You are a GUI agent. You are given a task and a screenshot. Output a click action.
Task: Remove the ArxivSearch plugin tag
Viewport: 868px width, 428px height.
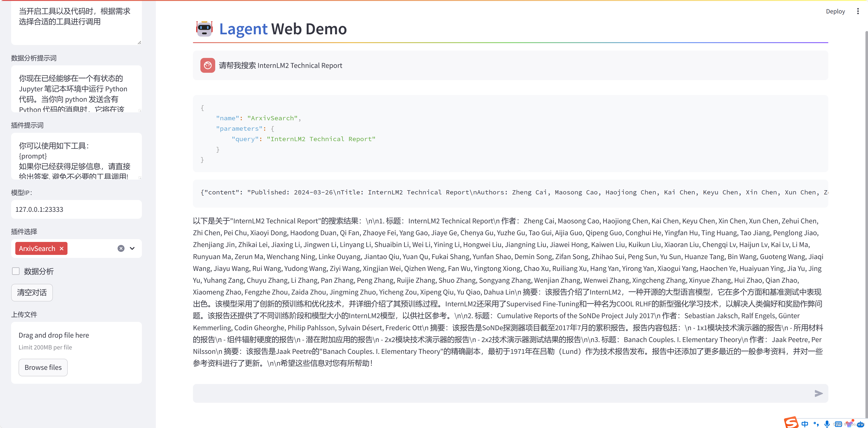[61, 248]
